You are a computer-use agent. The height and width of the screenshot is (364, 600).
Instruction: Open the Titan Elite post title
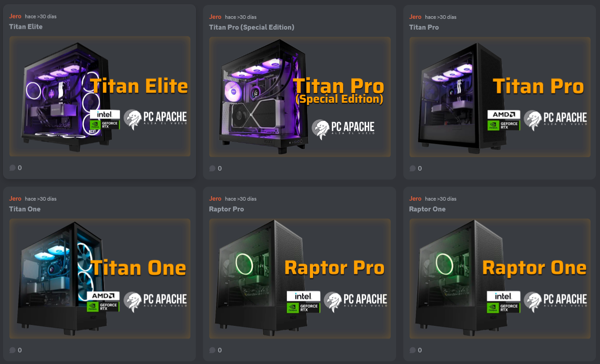click(x=26, y=26)
